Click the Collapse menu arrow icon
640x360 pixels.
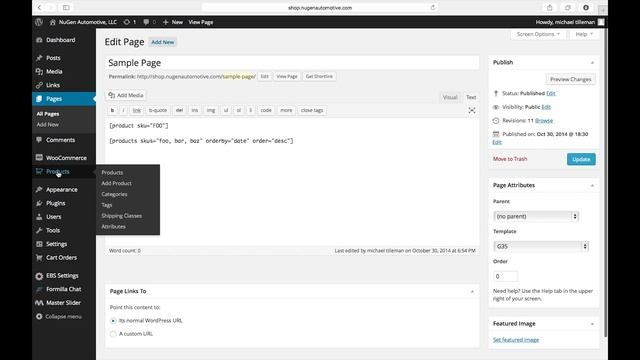(39, 317)
